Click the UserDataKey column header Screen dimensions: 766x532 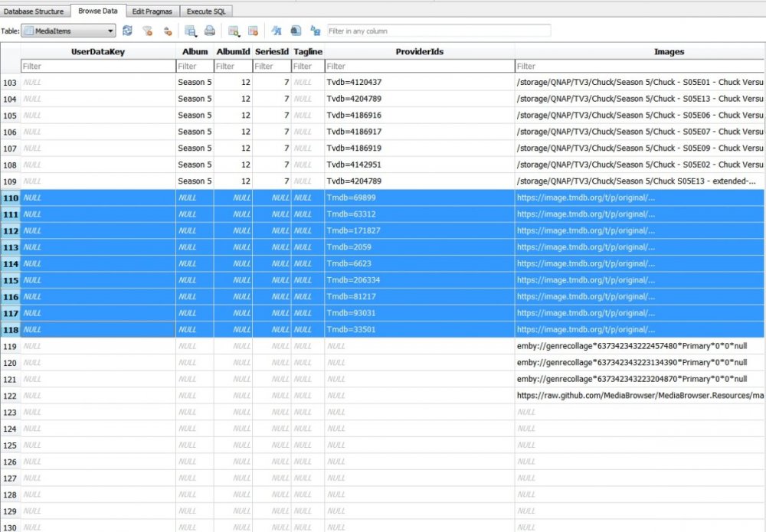pos(97,52)
